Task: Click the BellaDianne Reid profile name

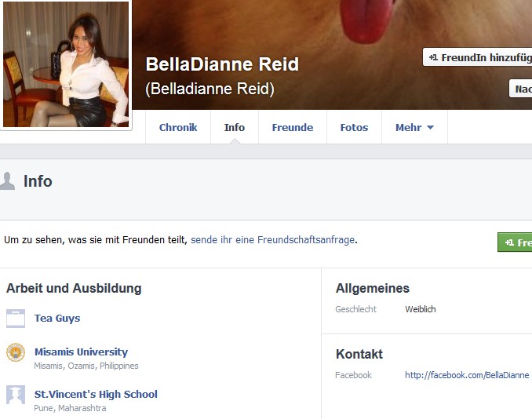Action: coord(222,64)
